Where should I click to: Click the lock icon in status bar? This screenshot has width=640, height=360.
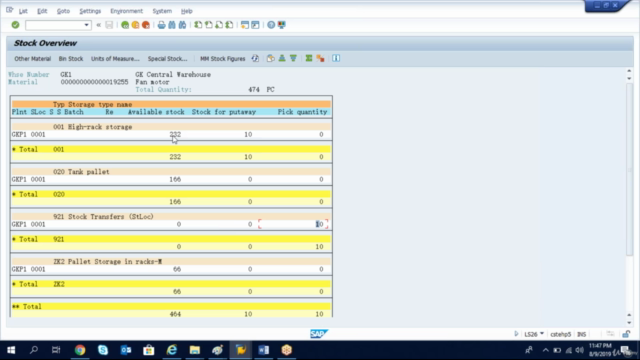click(626, 334)
